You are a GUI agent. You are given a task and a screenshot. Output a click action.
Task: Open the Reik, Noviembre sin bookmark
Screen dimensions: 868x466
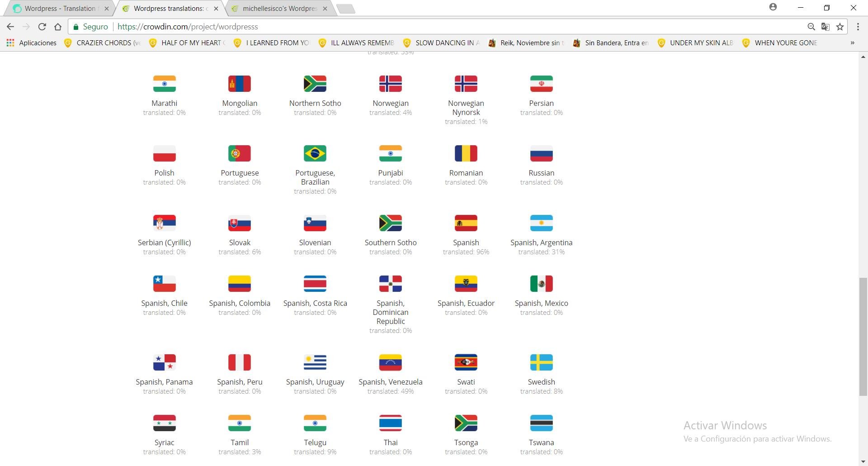pyautogui.click(x=526, y=43)
